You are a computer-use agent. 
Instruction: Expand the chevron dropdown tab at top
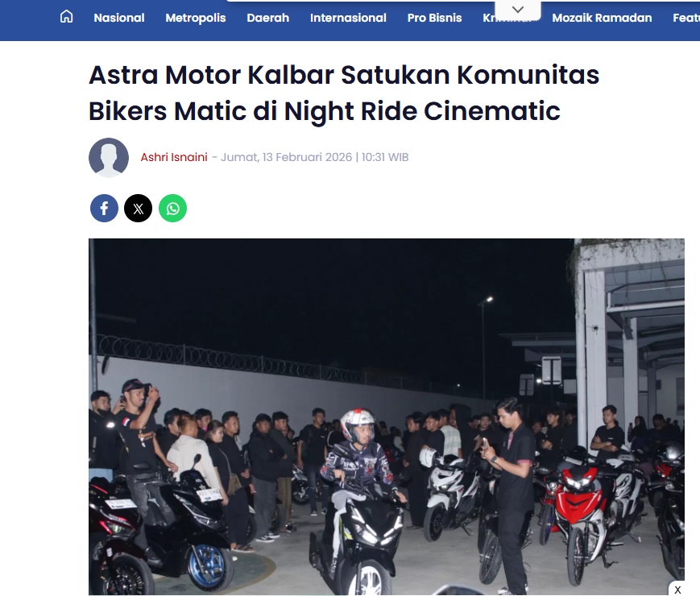click(x=518, y=10)
